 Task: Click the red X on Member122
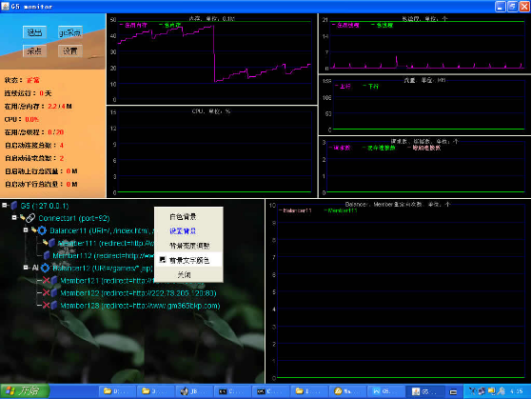46,292
